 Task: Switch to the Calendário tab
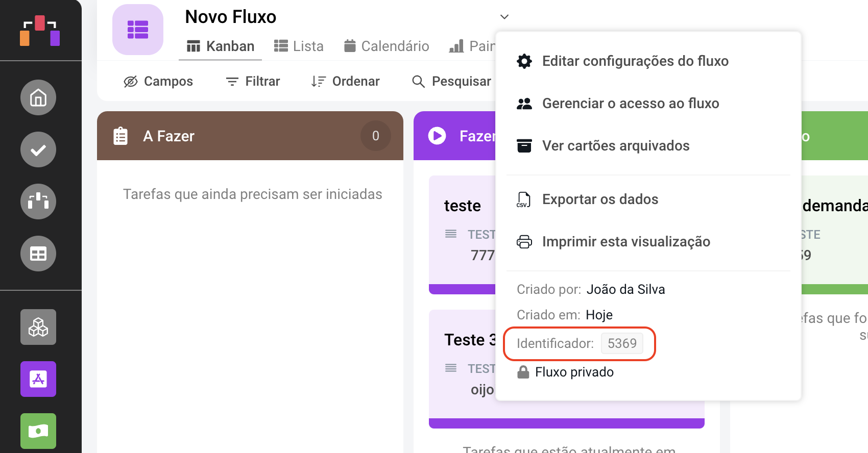(387, 46)
